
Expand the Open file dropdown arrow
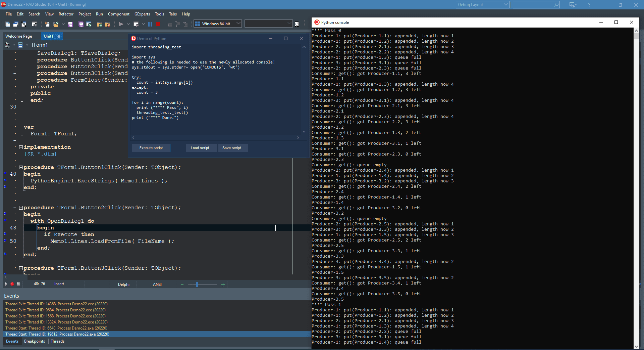pos(63,24)
